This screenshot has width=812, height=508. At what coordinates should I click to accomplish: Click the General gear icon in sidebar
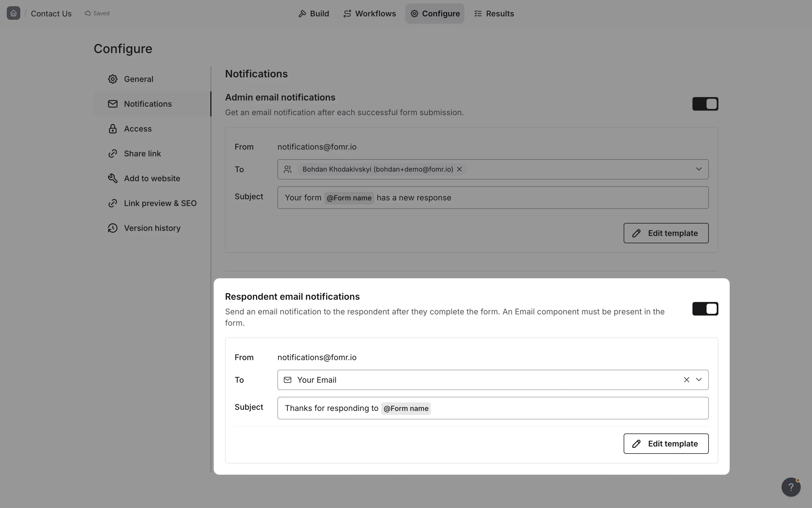[113, 79]
